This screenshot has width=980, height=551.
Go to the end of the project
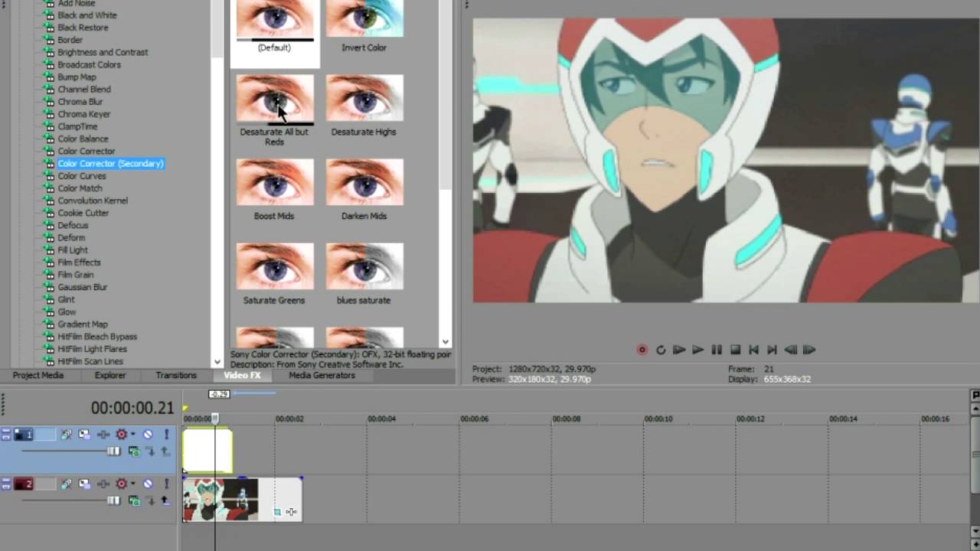(772, 350)
